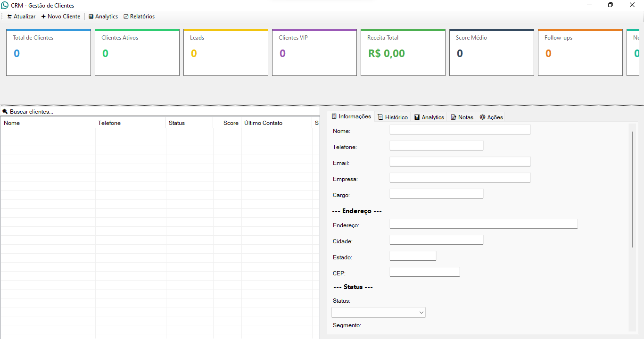This screenshot has height=339, width=644.
Task: Switch to the Histórico tab
Action: (x=392, y=117)
